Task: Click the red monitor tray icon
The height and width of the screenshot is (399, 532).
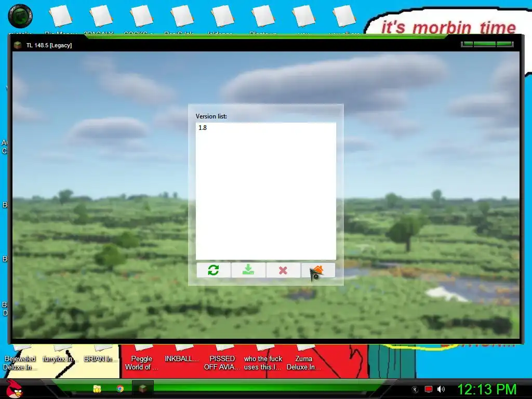Action: pos(429,389)
